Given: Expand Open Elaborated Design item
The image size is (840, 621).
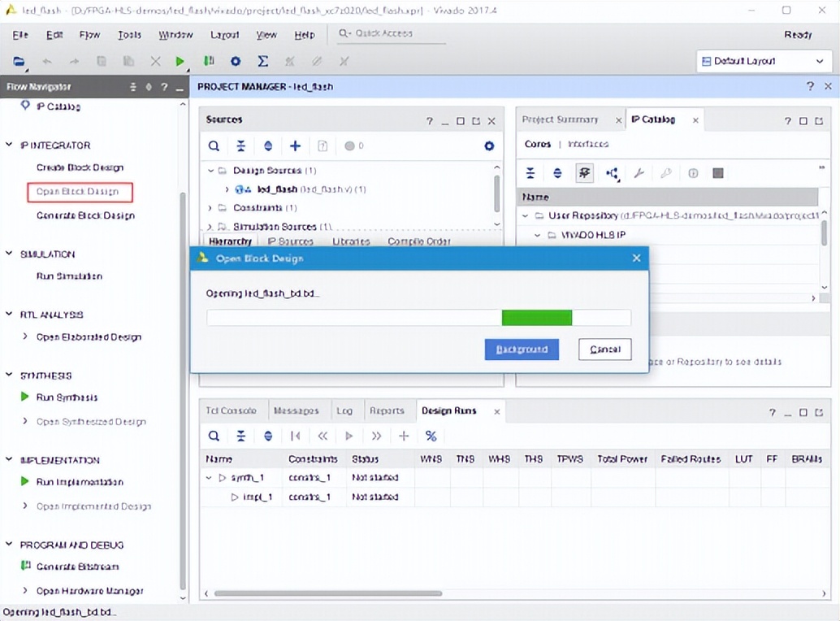Looking at the screenshot, I should tap(24, 337).
